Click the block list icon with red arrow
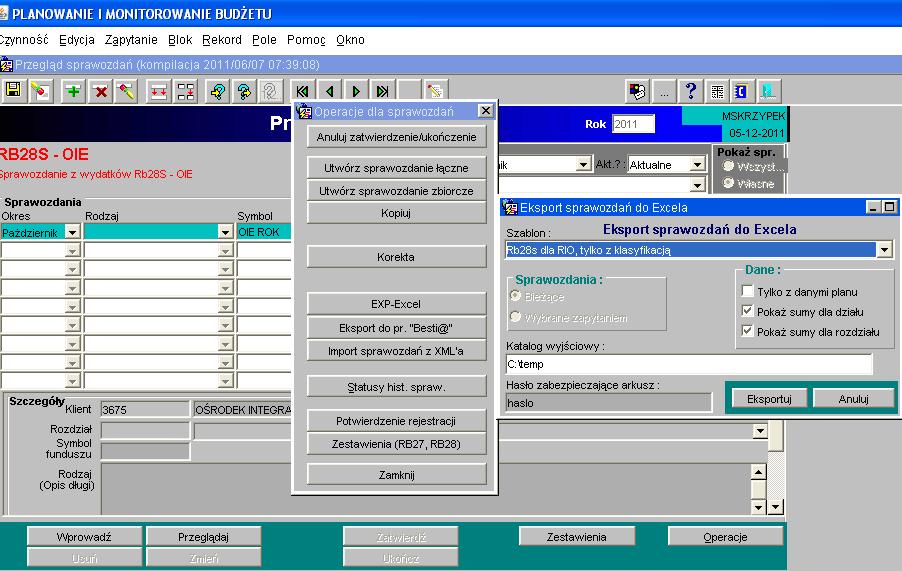902x571 pixels. (185, 91)
